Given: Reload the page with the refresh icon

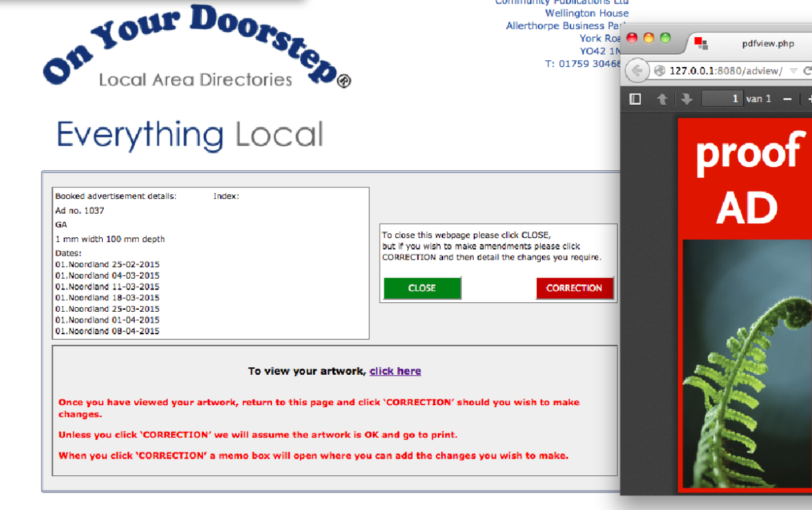Looking at the screenshot, I should tap(807, 71).
